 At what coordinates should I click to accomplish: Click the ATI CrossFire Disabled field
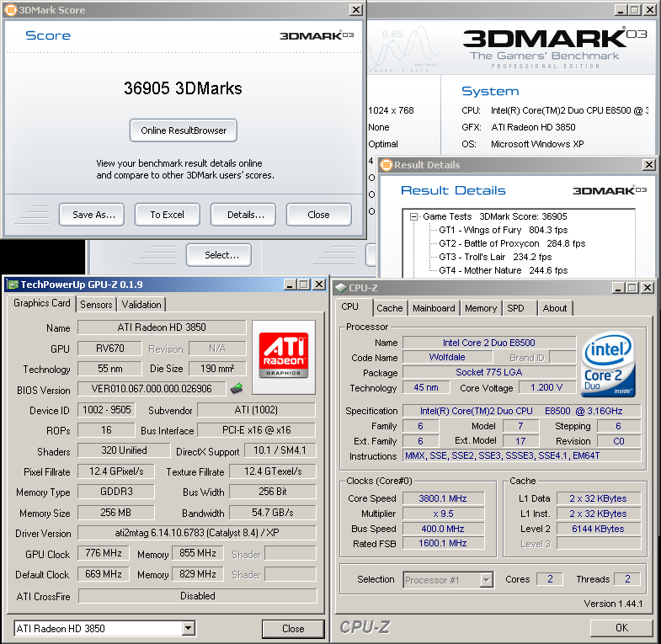pyautogui.click(x=198, y=596)
